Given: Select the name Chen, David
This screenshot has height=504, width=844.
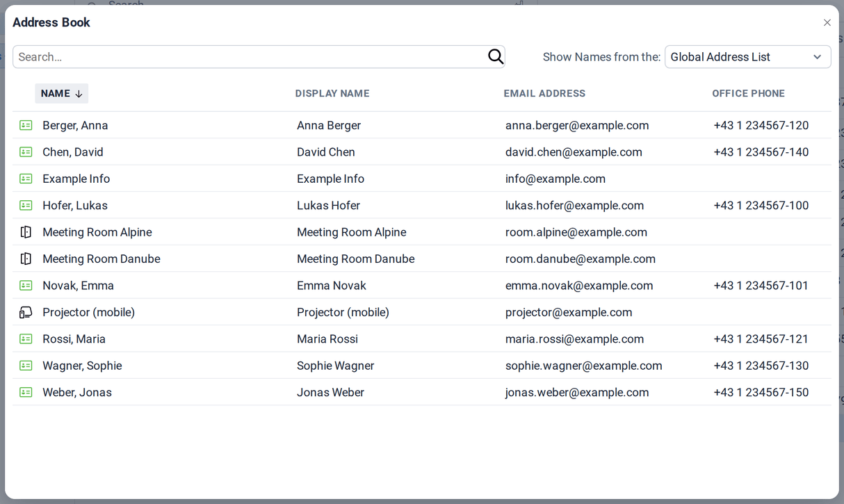Looking at the screenshot, I should 73,152.
